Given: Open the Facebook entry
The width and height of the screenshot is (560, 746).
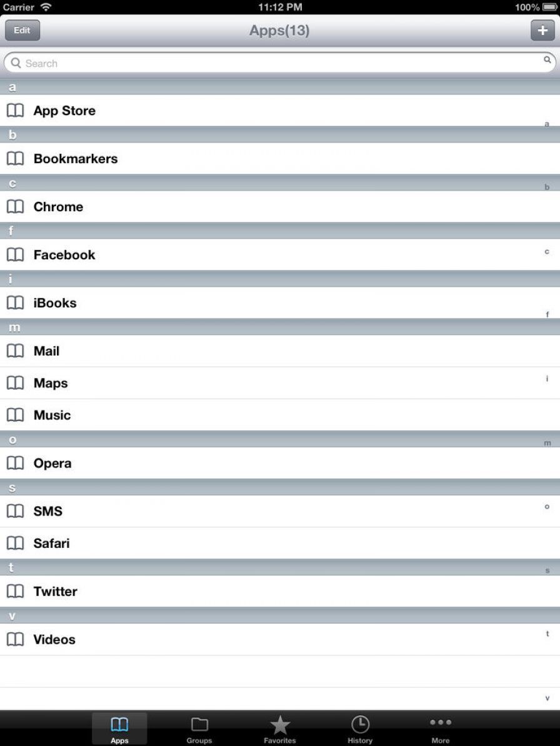Looking at the screenshot, I should [64, 255].
